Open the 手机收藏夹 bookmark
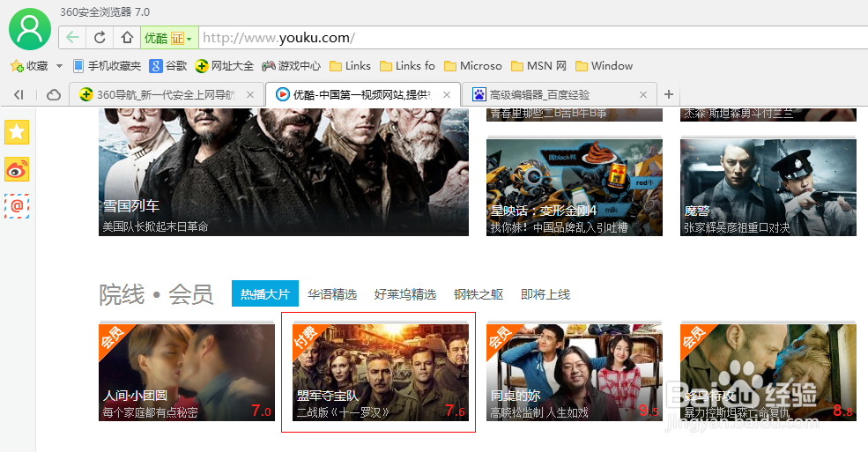Viewport: 868px width, 452px height. coord(107,66)
